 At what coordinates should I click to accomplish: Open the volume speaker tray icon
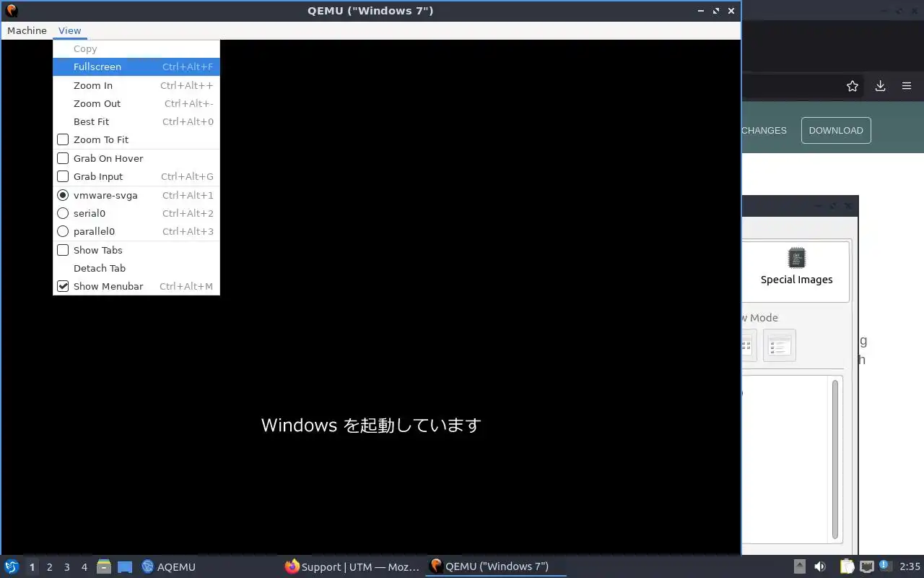pyautogui.click(x=820, y=566)
